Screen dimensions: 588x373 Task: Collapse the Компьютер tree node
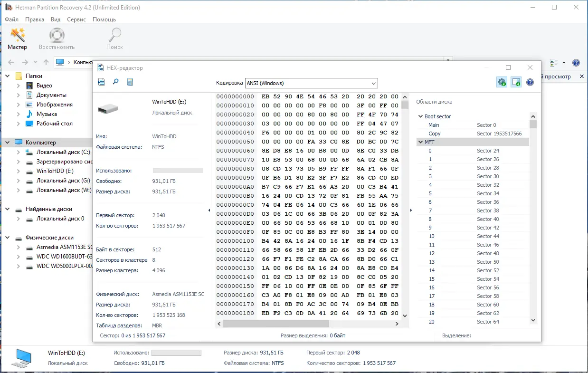coord(8,143)
